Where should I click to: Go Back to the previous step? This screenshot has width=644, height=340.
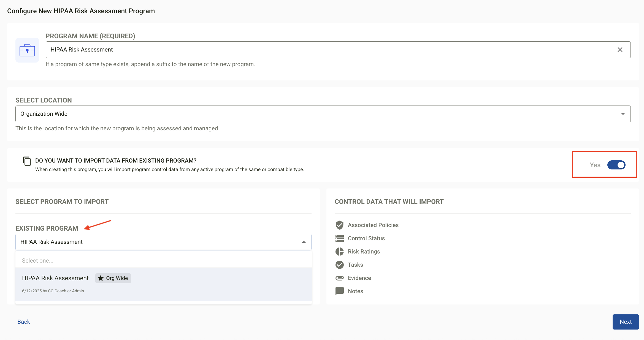[x=24, y=322]
